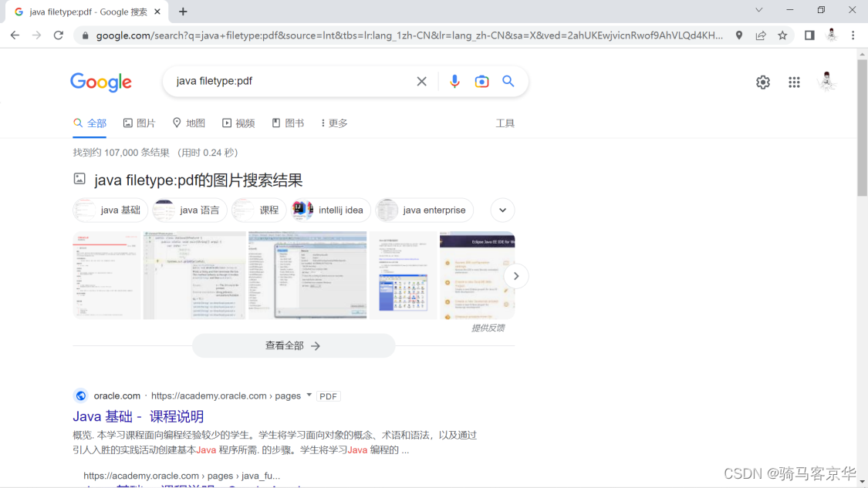This screenshot has height=488, width=868.
Task: Open the Eclipse Java EE IDE thumbnail
Action: [477, 275]
